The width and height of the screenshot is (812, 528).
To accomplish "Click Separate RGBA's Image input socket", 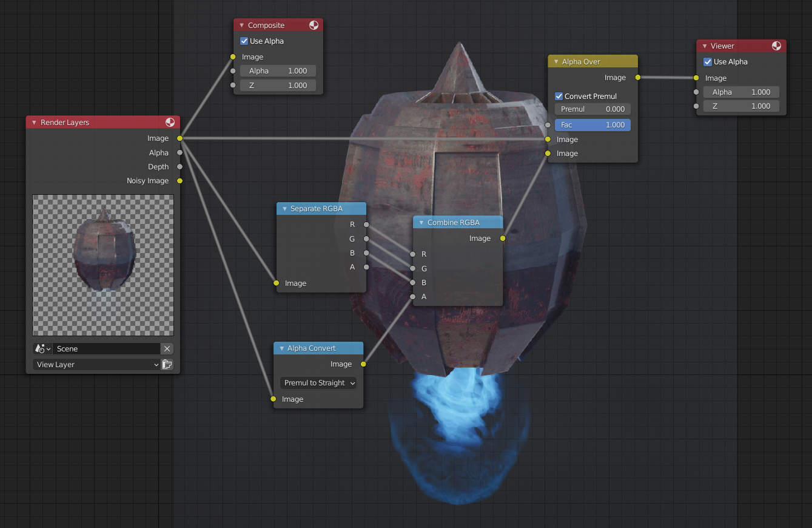I will pyautogui.click(x=277, y=283).
